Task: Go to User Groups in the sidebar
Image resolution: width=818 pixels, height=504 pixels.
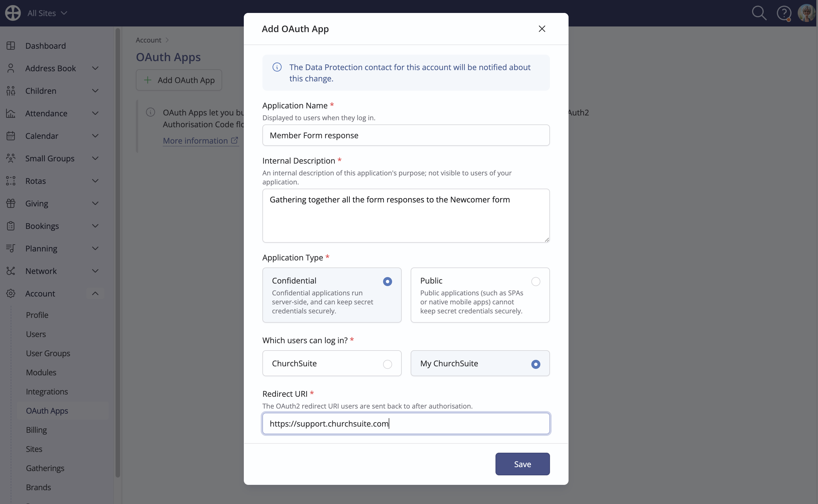Action: coord(48,353)
